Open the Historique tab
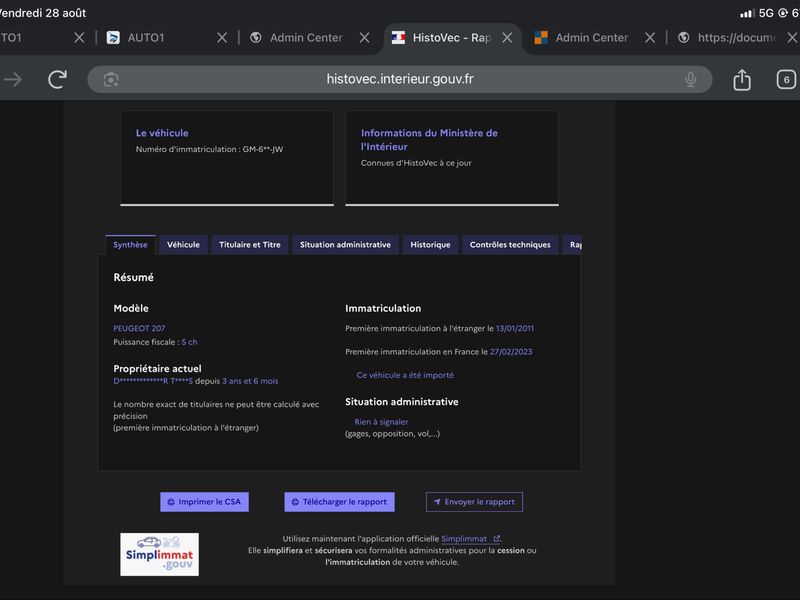The width and height of the screenshot is (800, 600). 430,244
